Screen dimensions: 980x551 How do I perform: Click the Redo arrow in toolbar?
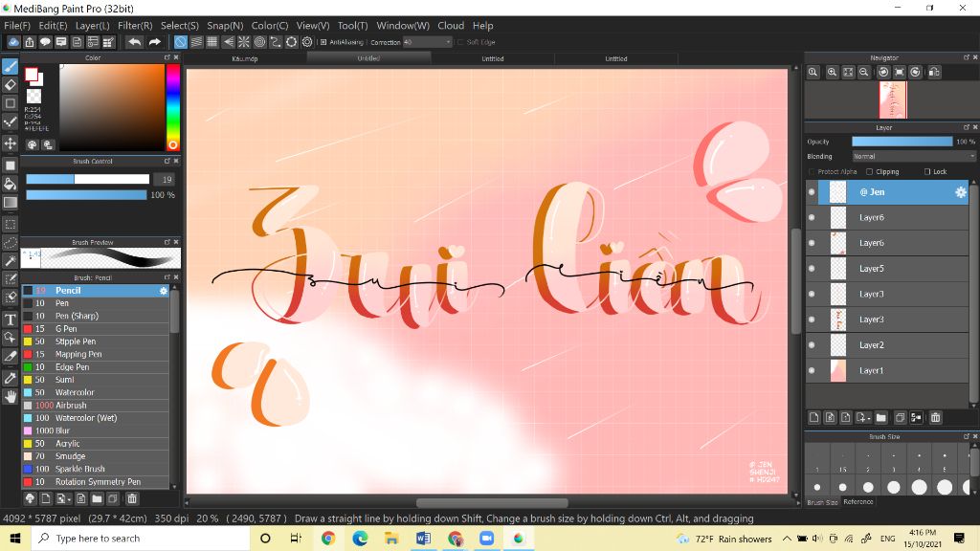154,42
